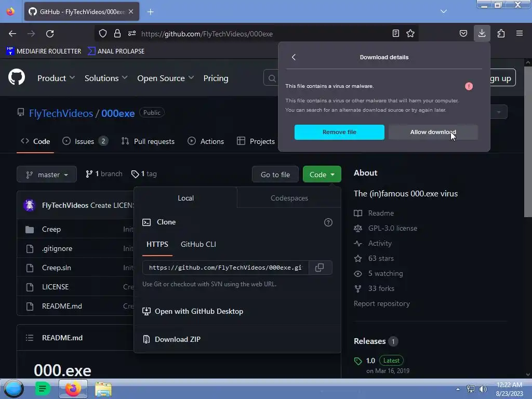Switch to the Pull requests tab
Viewport: 532px width, 399px height.
click(148, 141)
